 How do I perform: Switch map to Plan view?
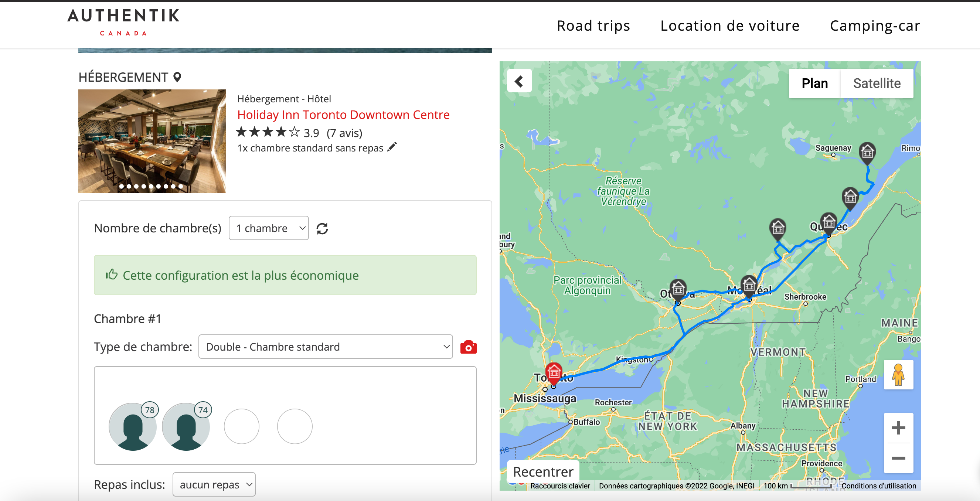814,83
